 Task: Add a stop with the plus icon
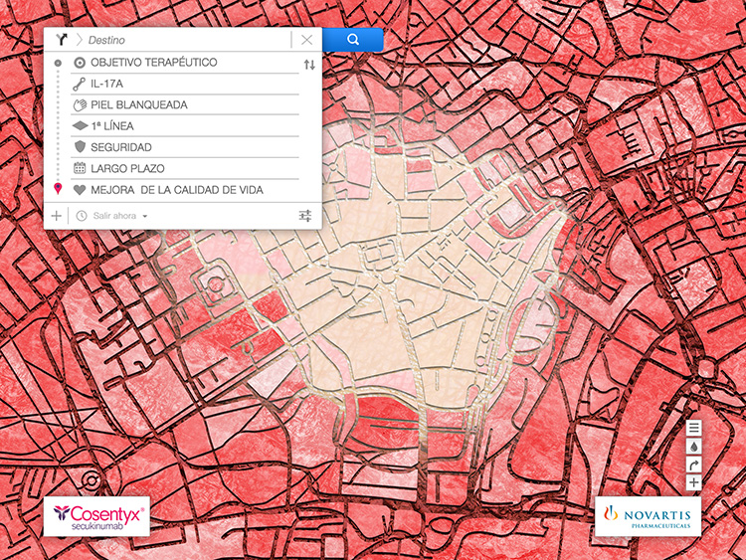56,216
